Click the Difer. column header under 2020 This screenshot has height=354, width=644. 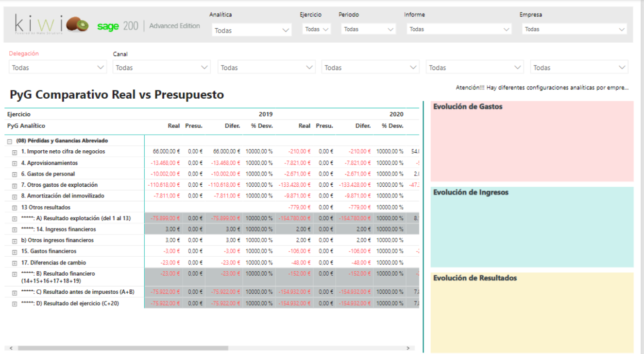point(363,125)
